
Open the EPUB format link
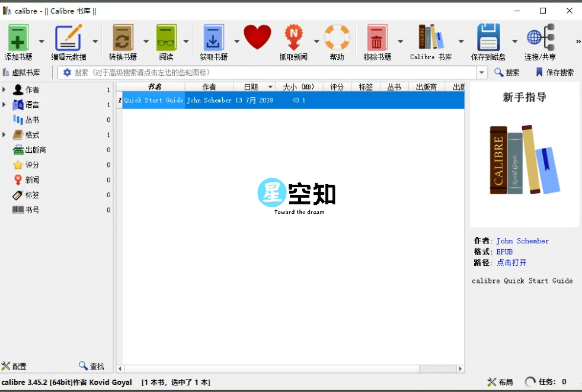(504, 252)
